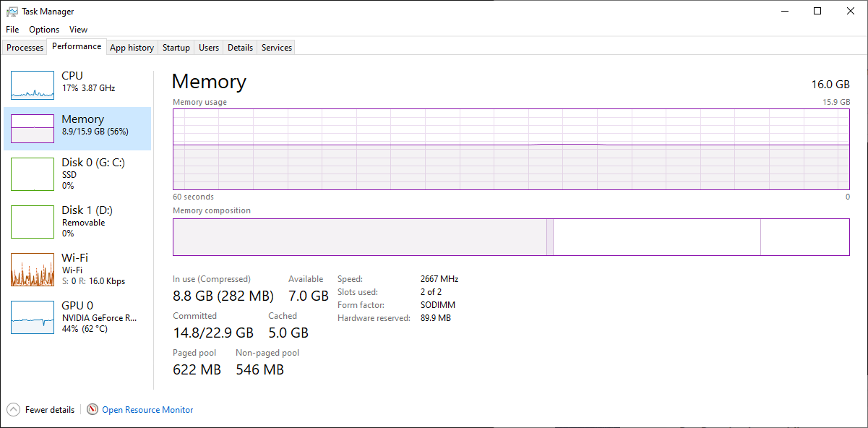868x428 pixels.
Task: Select the Memory mini graph in sidebar
Action: click(33, 128)
